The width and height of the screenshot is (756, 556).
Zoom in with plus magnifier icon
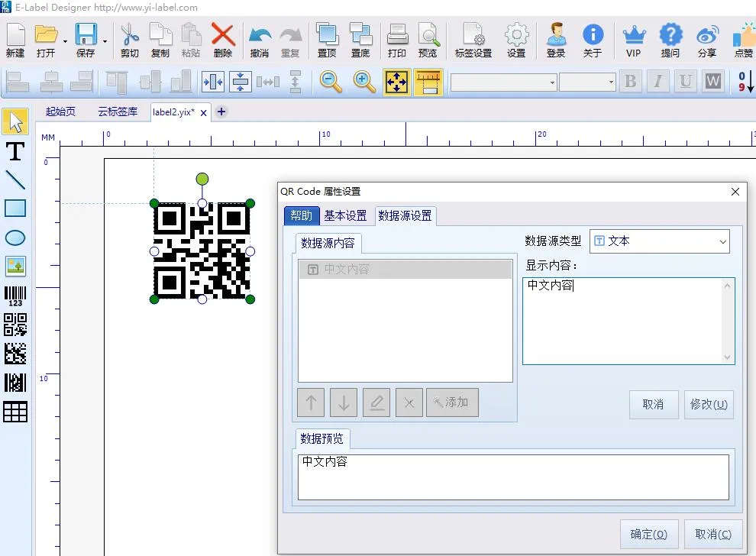364,82
